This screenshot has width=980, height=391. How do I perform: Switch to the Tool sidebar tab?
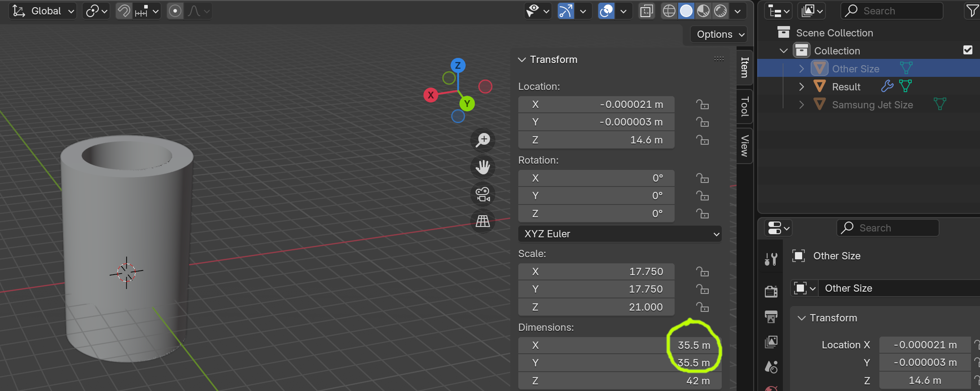745,107
